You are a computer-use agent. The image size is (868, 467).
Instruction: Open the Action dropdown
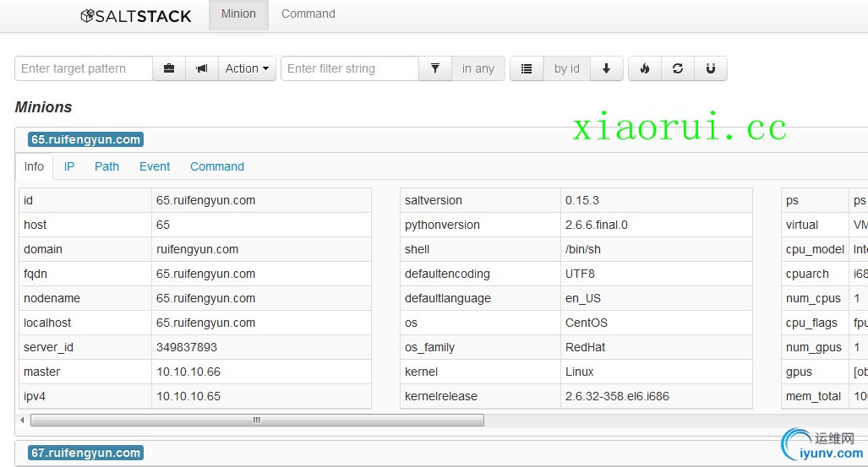point(247,68)
